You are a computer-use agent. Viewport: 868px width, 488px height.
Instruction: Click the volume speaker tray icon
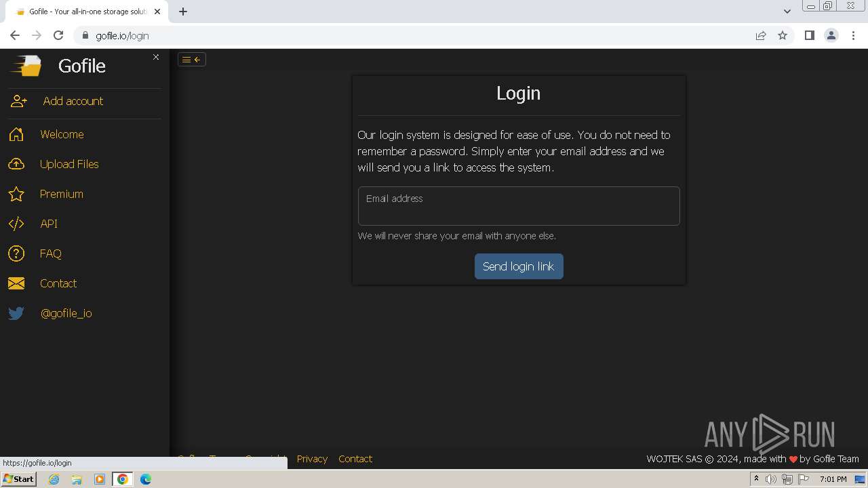(771, 479)
